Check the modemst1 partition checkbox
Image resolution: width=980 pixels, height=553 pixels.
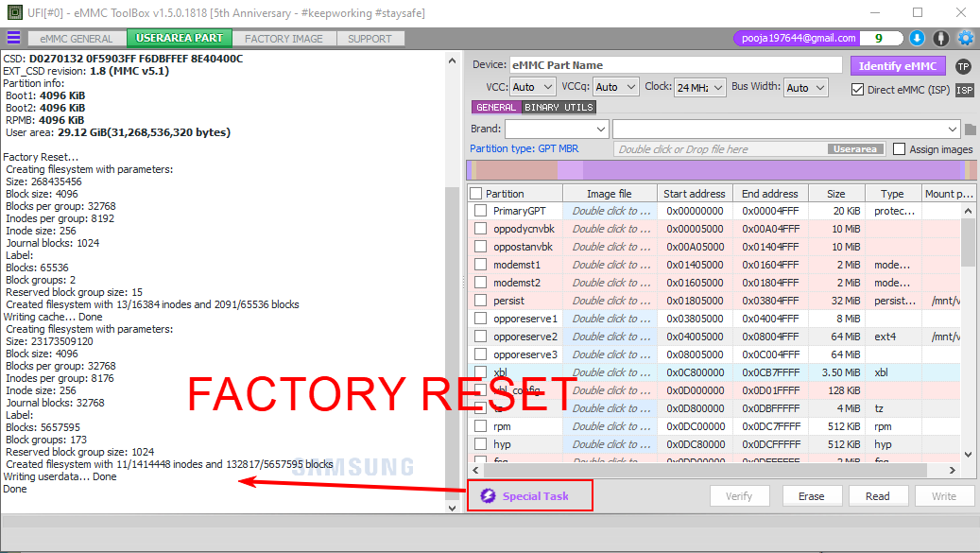click(480, 265)
